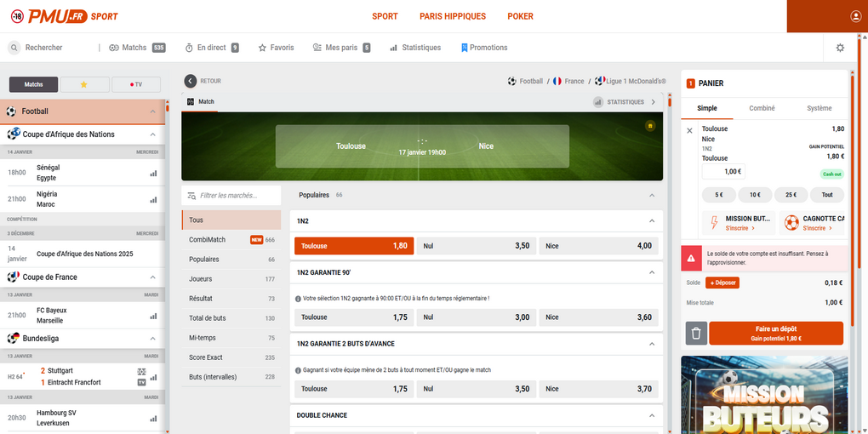Switch to the Combiné tab
Viewport: 868px width, 434px height.
pyautogui.click(x=762, y=108)
